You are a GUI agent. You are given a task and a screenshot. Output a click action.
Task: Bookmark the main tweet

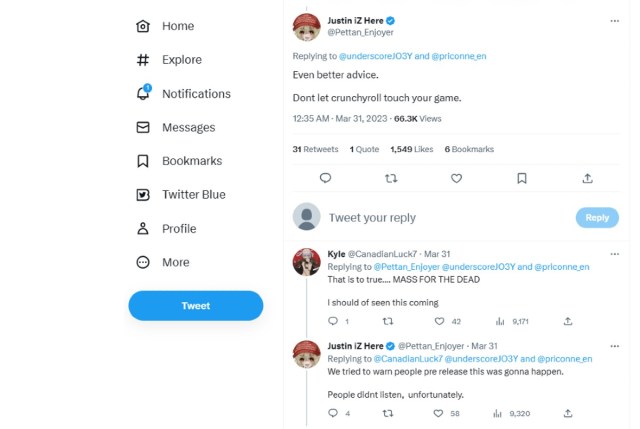pos(522,178)
